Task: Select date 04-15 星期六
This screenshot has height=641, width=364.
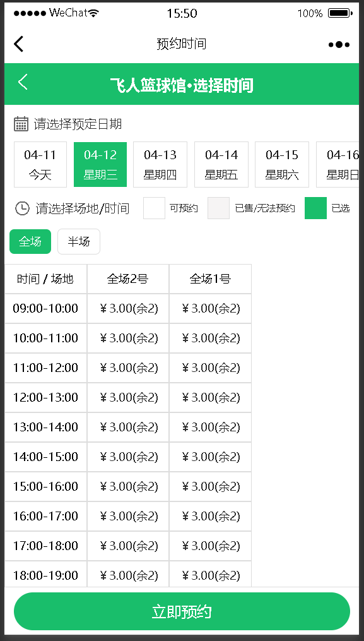Action: (282, 164)
